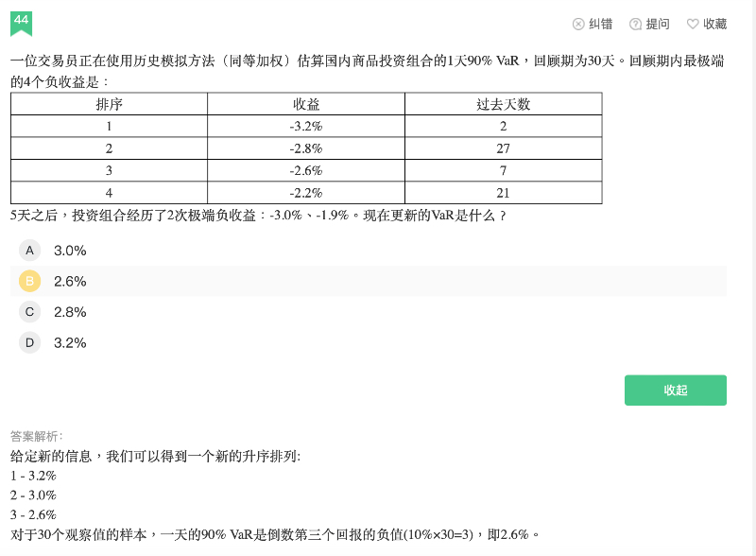
Task: Click the 过去天数 table column header
Action: pyautogui.click(x=503, y=104)
